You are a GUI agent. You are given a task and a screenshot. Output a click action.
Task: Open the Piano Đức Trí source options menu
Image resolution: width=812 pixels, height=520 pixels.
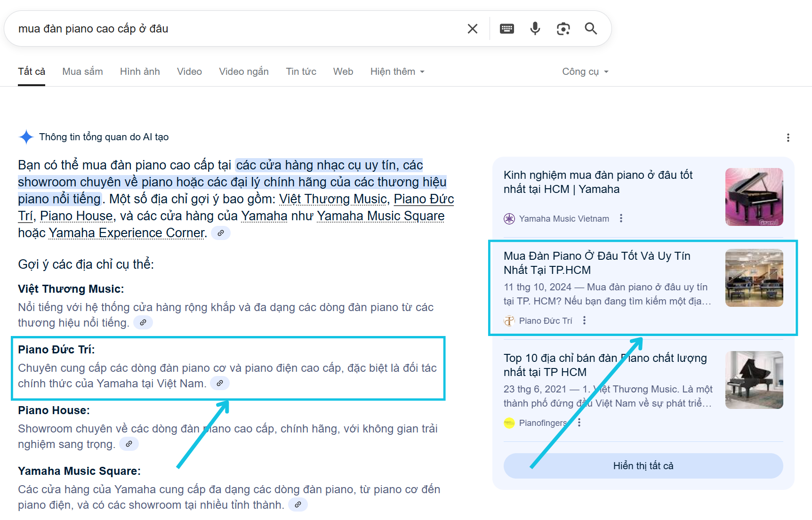click(x=584, y=320)
